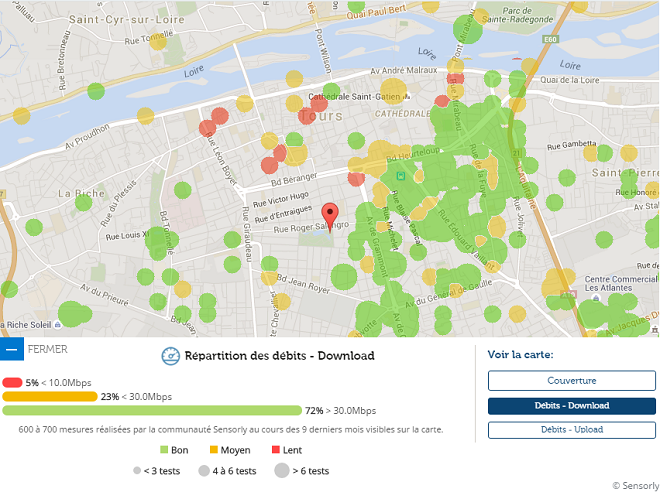Click the medium '4 à 6 tests' circle
The height and width of the screenshot is (499, 660).
click(204, 470)
